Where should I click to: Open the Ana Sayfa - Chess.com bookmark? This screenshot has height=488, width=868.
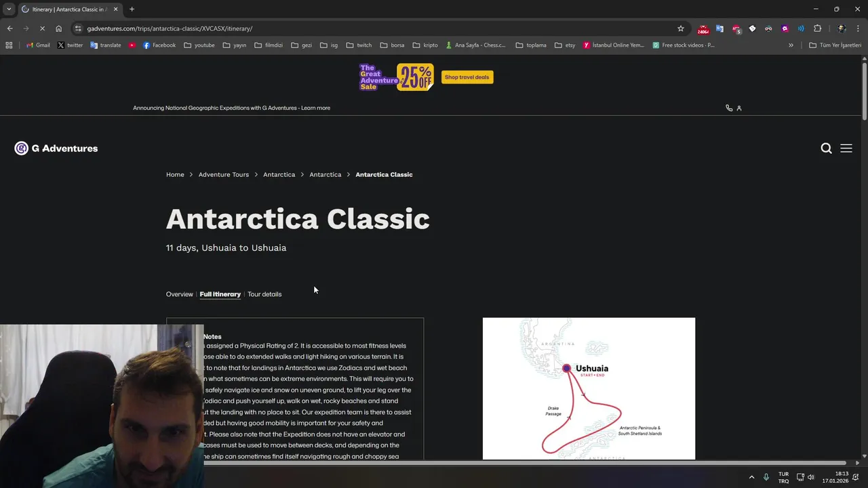(476, 45)
